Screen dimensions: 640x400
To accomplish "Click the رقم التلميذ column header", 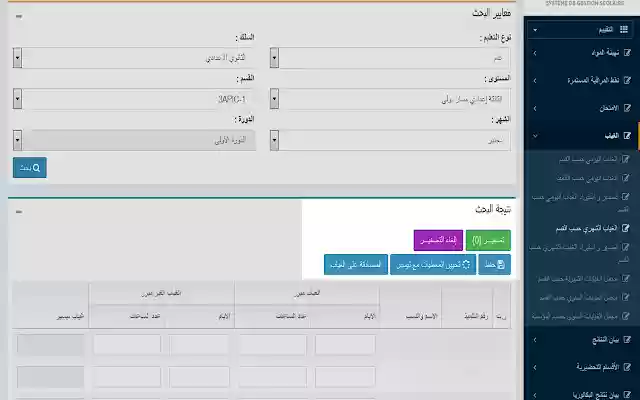I will click(476, 316).
